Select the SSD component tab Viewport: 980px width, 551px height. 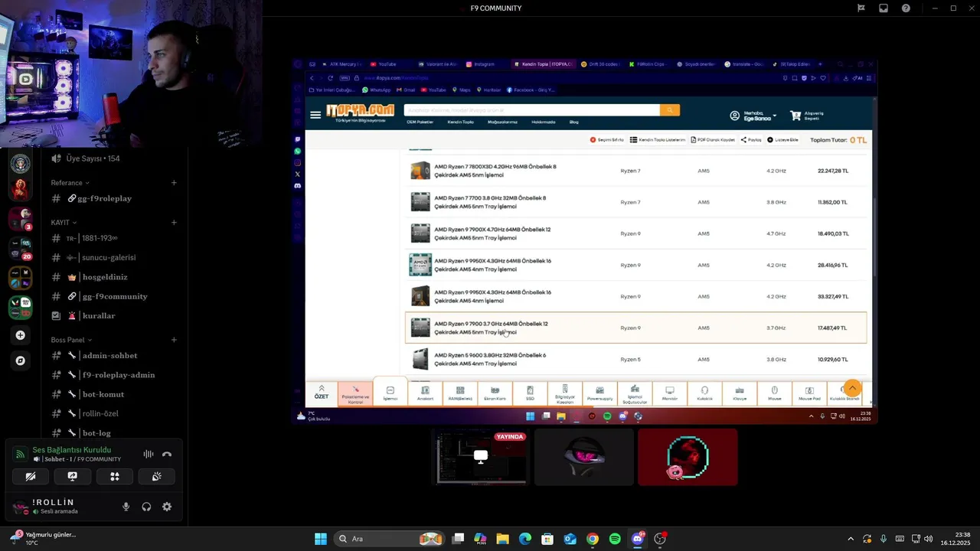point(530,393)
